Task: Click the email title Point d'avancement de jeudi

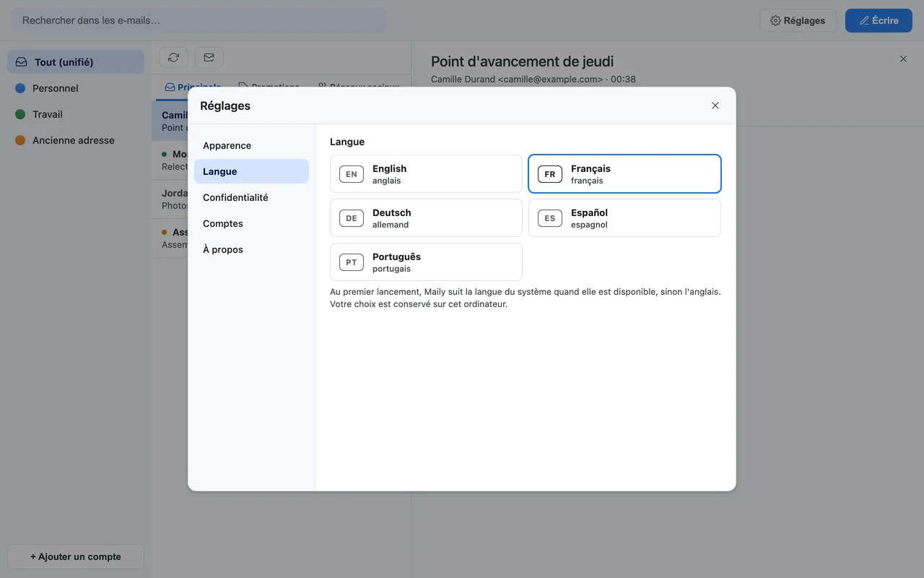Action: click(522, 61)
